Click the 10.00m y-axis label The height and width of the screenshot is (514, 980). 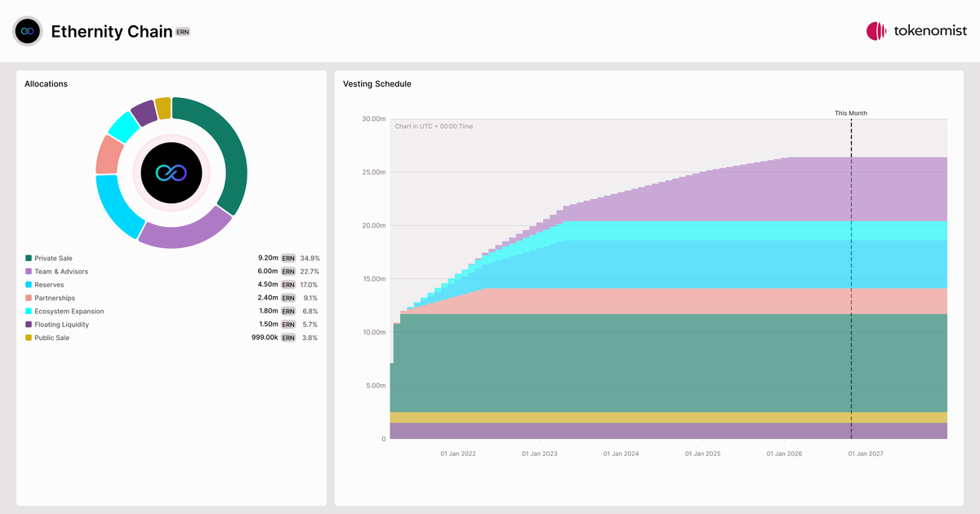coord(373,332)
